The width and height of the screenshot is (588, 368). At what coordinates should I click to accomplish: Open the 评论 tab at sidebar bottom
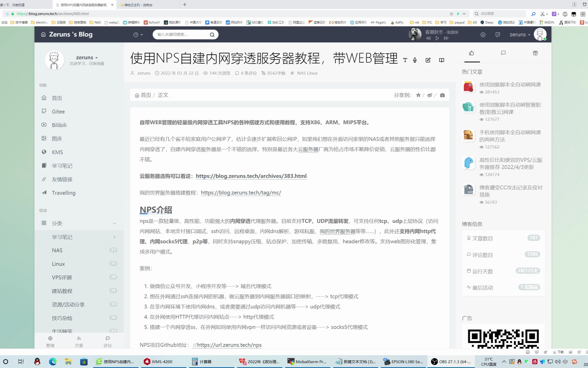click(x=107, y=342)
